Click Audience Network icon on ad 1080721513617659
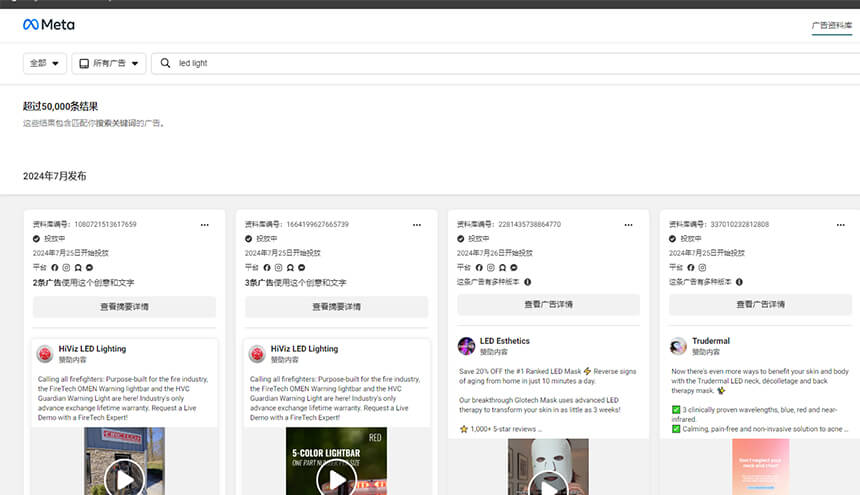 click(78, 268)
